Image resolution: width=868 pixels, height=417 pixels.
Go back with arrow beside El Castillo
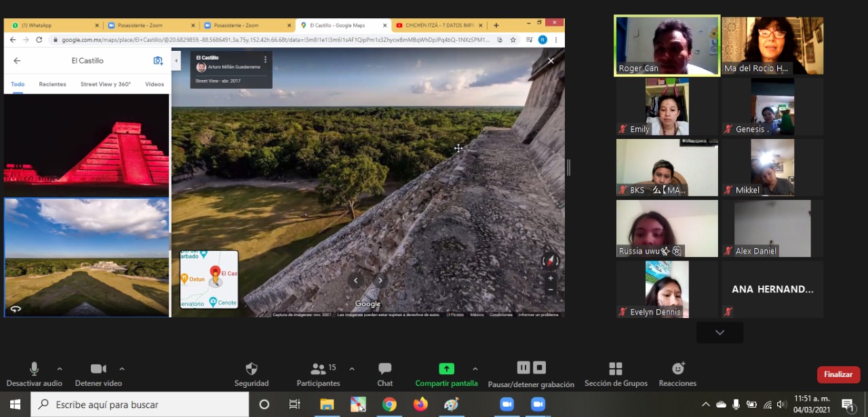17,60
